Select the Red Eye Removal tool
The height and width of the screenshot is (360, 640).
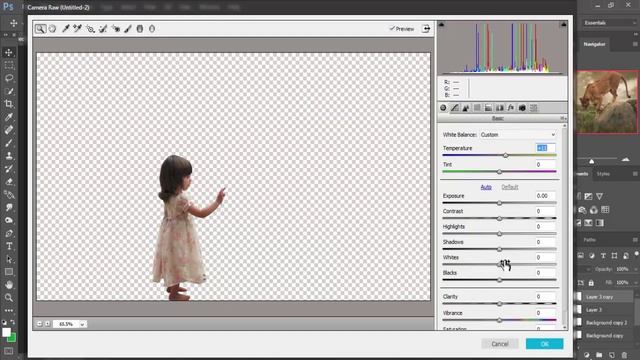[x=116, y=29]
